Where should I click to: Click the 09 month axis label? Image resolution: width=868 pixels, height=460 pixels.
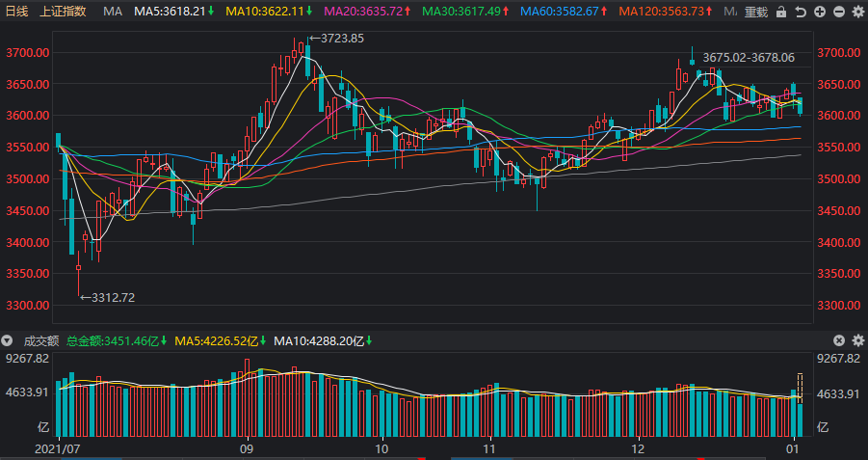click(x=247, y=447)
